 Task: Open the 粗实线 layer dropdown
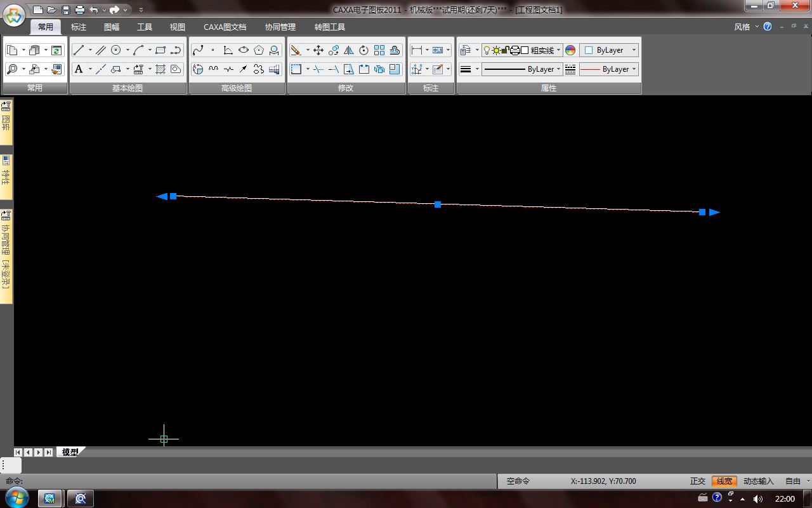pos(558,50)
